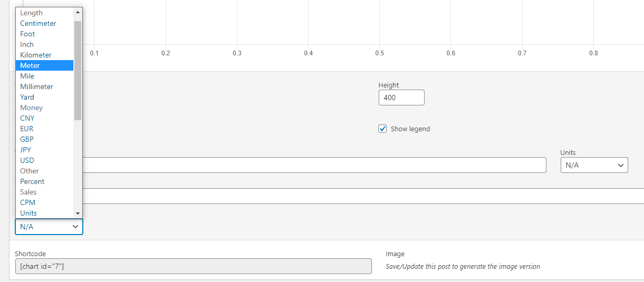Select Kilometer unit option

point(36,55)
